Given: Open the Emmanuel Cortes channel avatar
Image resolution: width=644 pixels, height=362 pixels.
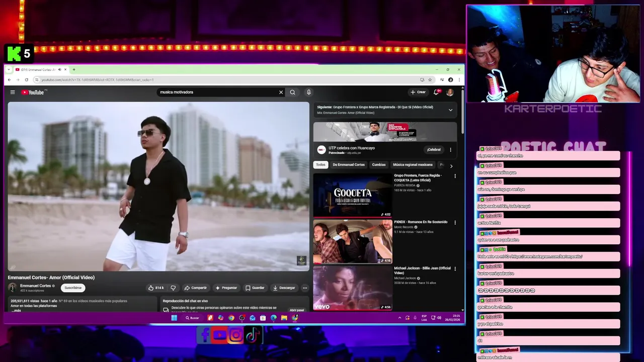Looking at the screenshot, I should [x=12, y=288].
